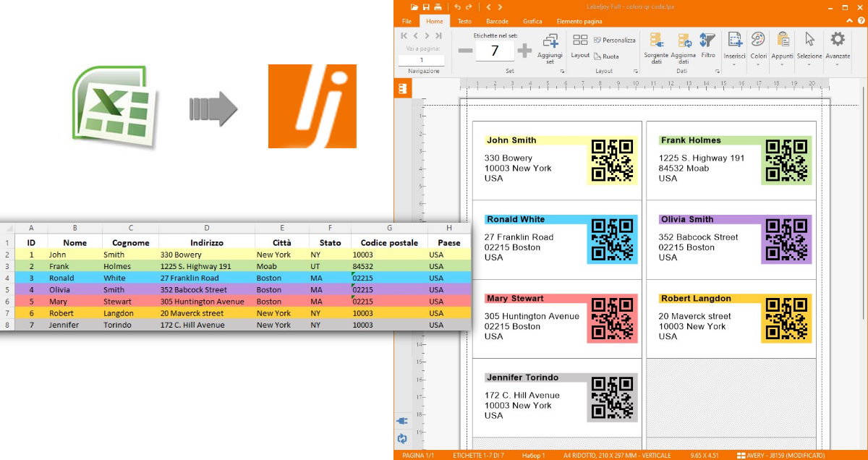
Task: Switch to the Testo tab
Action: [464, 22]
